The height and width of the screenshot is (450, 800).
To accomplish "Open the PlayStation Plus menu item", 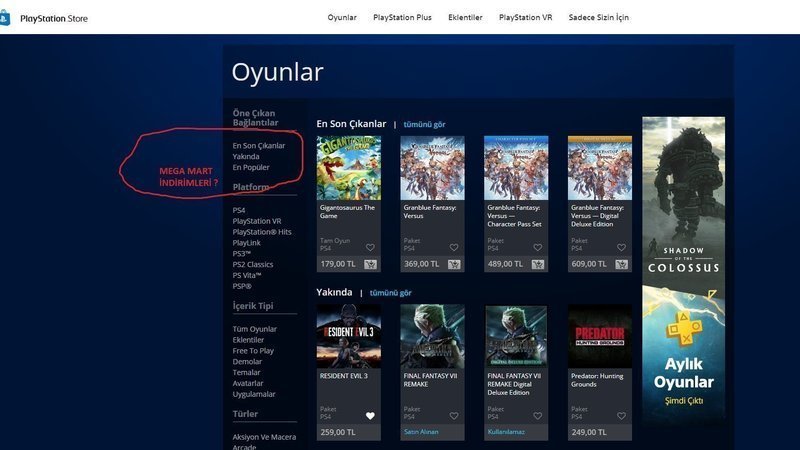I will click(x=402, y=17).
